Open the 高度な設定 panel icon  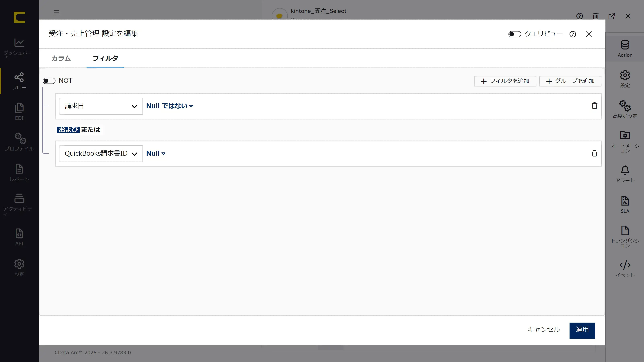625,109
